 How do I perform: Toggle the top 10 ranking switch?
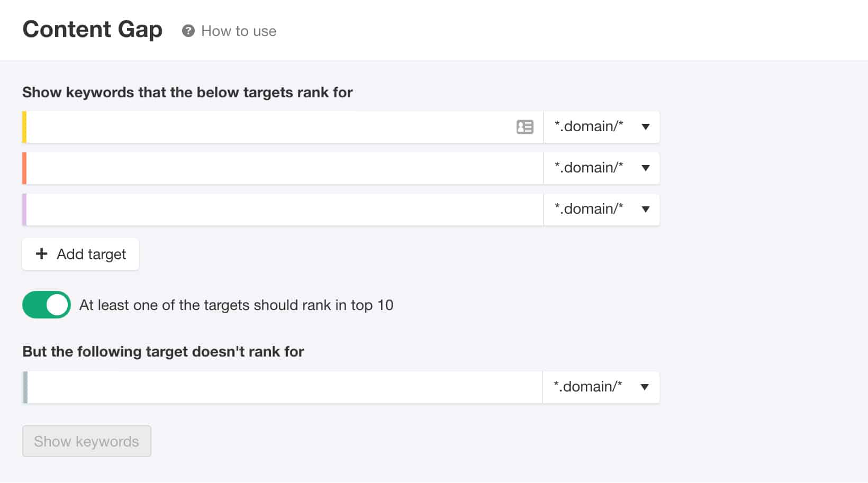point(47,305)
